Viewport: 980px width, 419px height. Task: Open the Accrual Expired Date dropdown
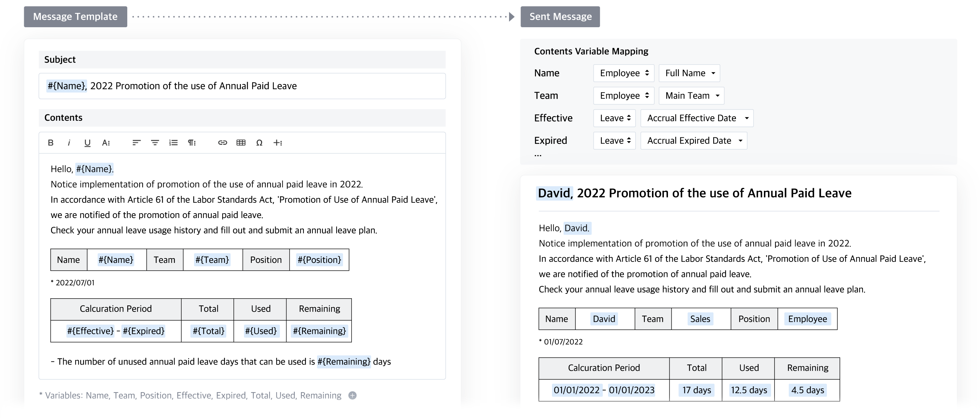694,141
